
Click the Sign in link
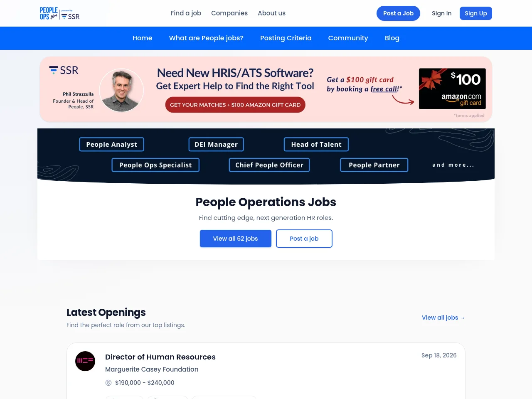point(441,13)
